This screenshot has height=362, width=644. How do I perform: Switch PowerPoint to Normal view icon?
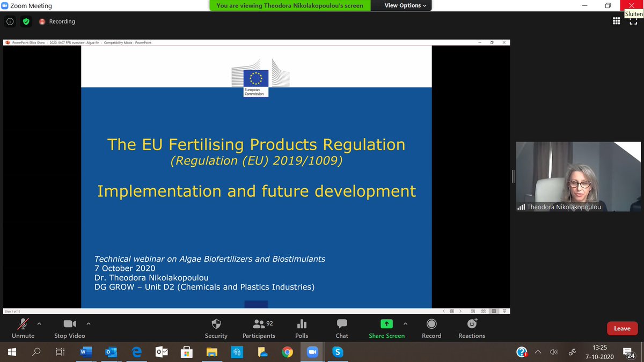(x=473, y=311)
